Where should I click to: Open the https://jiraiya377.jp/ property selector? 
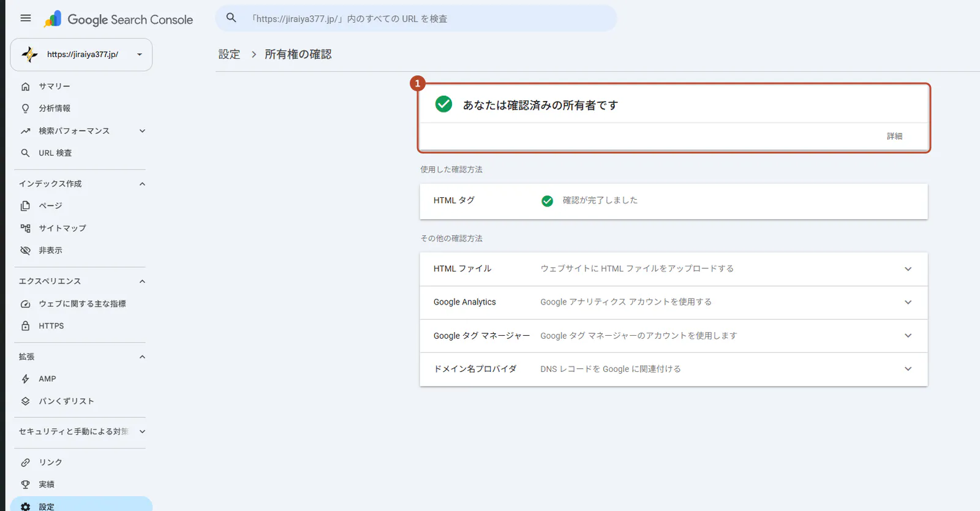coord(81,55)
